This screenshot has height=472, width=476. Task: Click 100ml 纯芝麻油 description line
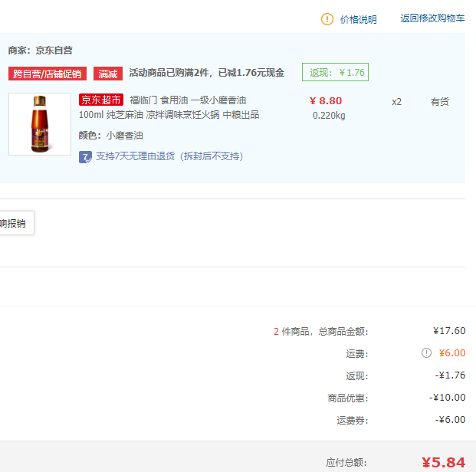[169, 115]
